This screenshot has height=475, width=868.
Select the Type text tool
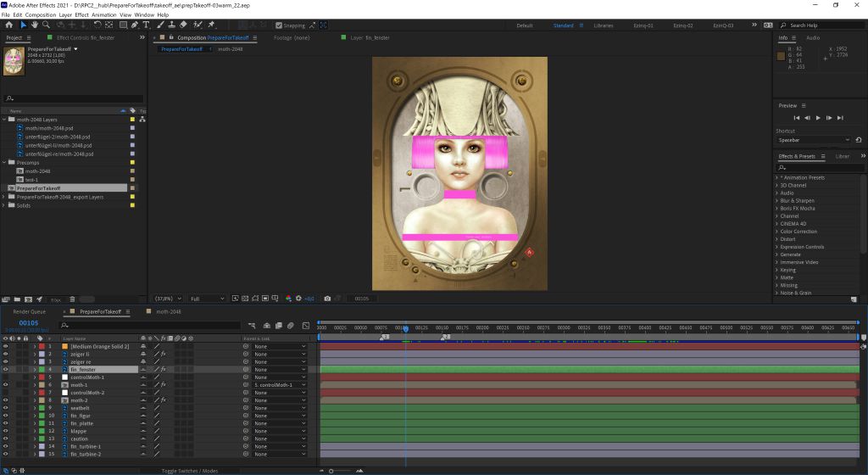click(x=146, y=25)
